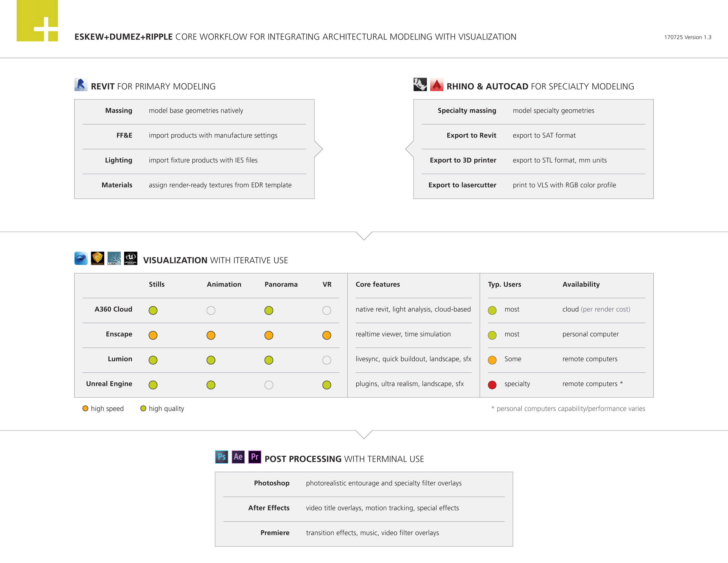The height and width of the screenshot is (563, 728).
Task: Click 'print to VLS with RGB color profile'
Action: [x=564, y=185]
